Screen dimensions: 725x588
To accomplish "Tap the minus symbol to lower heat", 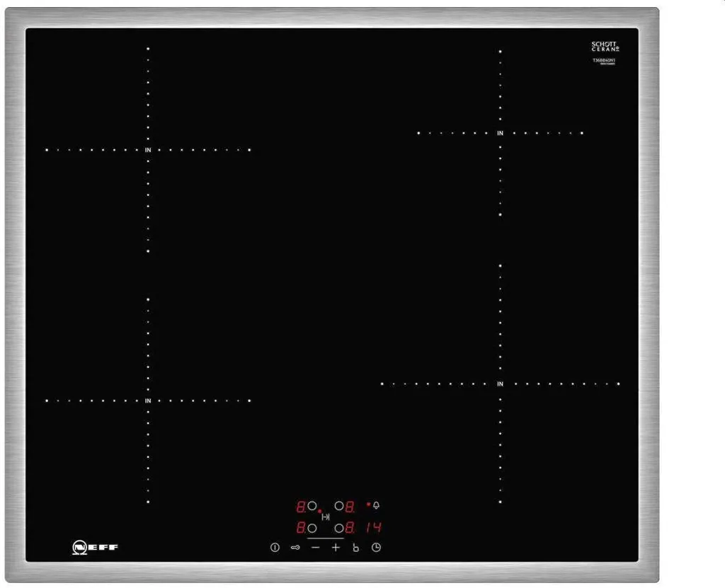I will tap(316, 547).
